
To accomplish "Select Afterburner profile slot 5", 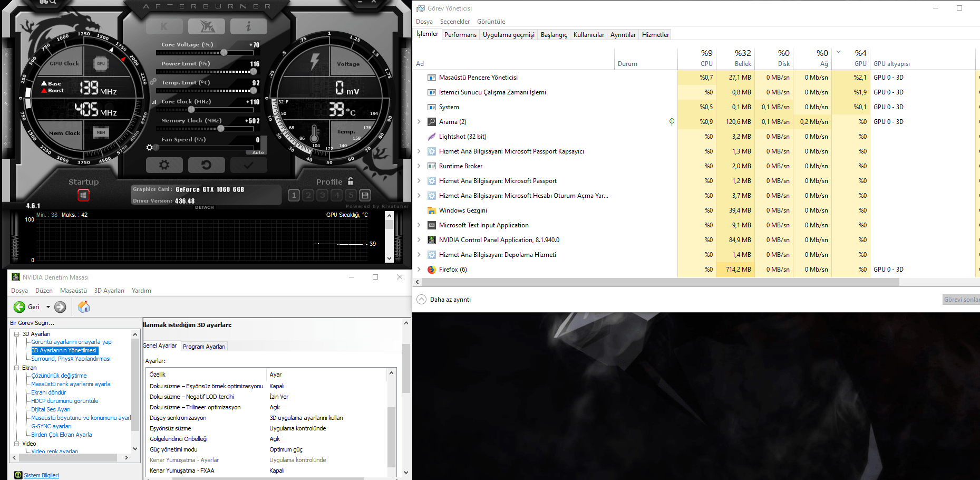I will coord(351,195).
